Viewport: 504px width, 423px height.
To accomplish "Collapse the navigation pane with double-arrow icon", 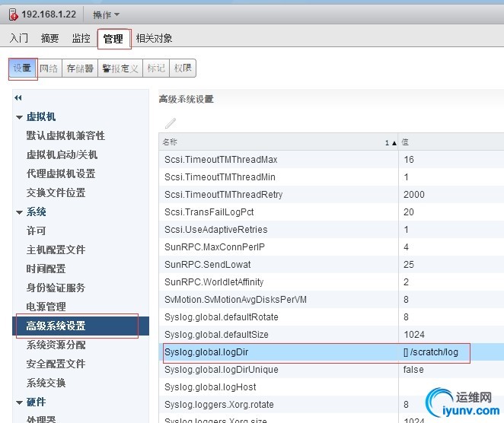I will 18,97.
